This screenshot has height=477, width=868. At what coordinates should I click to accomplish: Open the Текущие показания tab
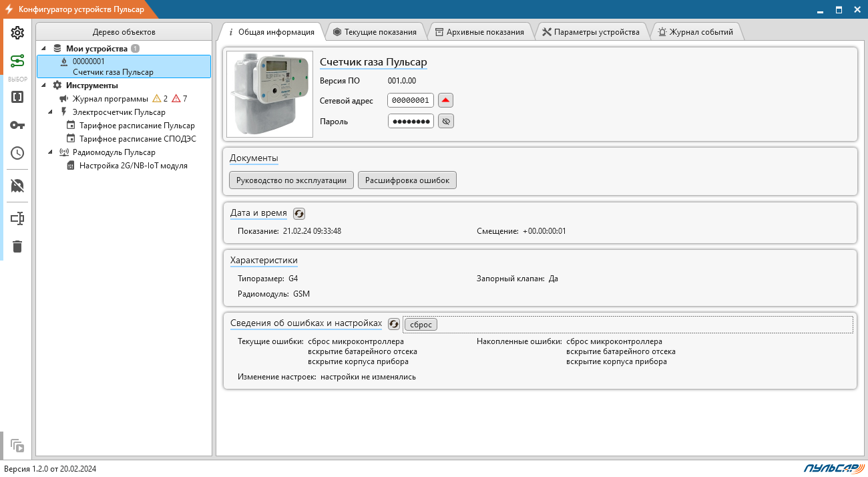pos(375,31)
